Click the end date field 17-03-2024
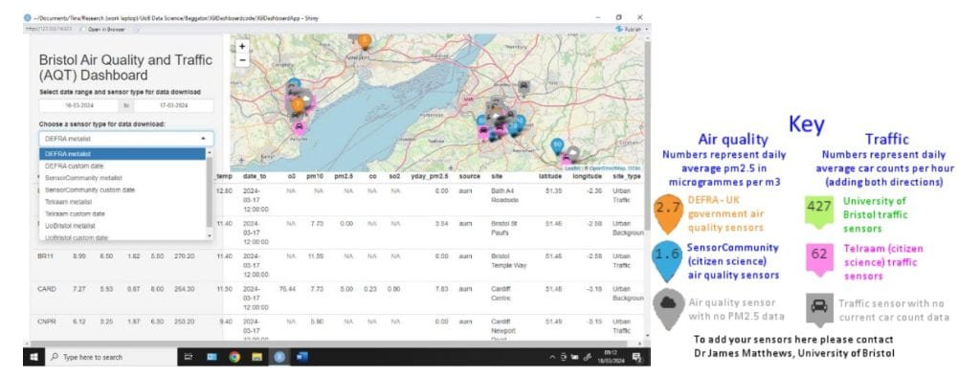 [x=173, y=106]
